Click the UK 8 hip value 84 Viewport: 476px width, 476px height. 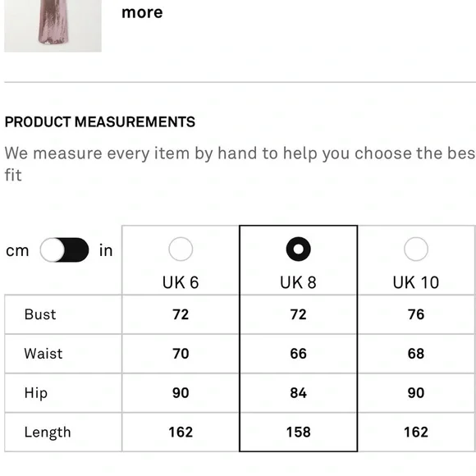pos(299,393)
